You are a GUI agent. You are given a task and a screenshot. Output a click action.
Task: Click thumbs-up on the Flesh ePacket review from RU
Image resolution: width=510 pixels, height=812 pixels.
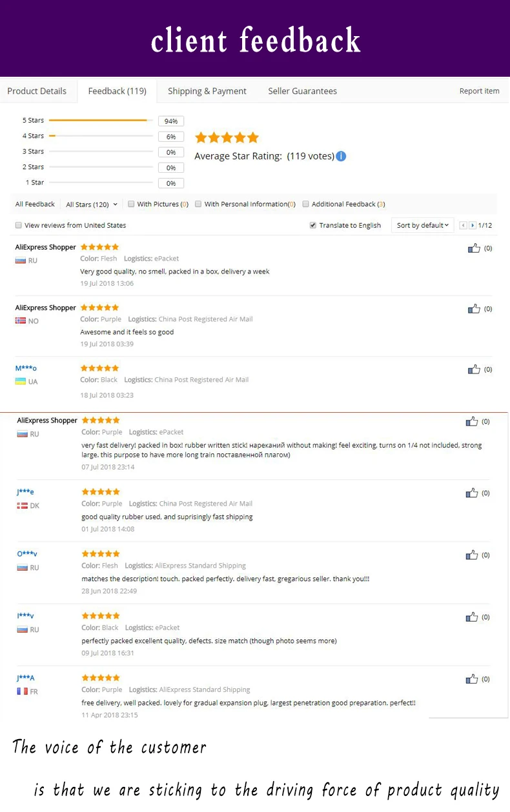[x=474, y=248]
